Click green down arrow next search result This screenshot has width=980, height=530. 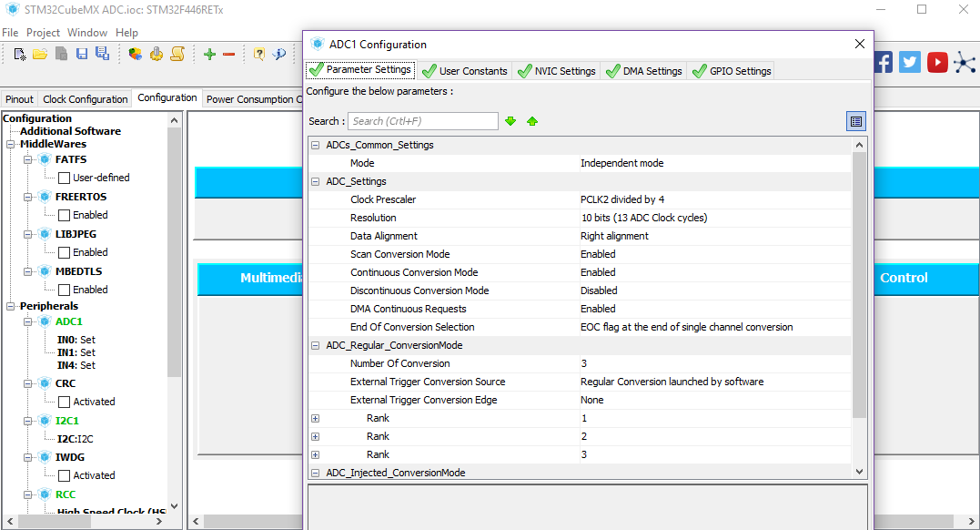point(510,121)
